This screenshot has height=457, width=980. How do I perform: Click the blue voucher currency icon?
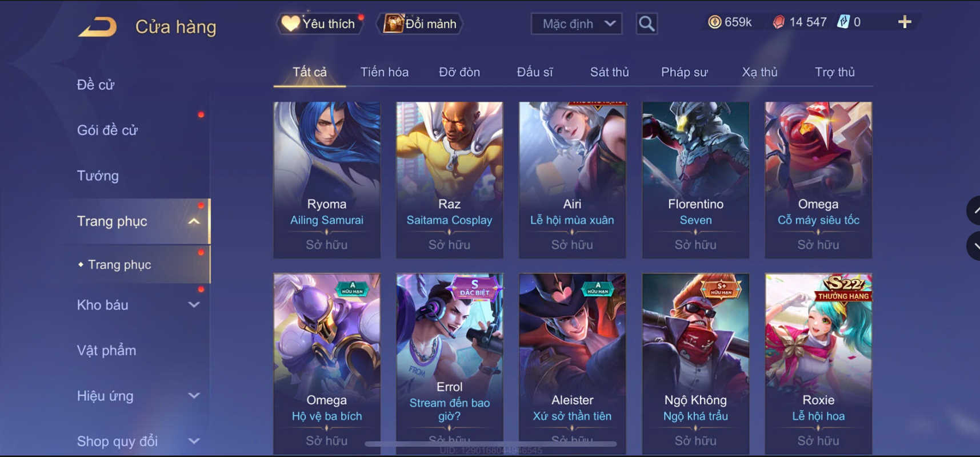pyautogui.click(x=843, y=22)
